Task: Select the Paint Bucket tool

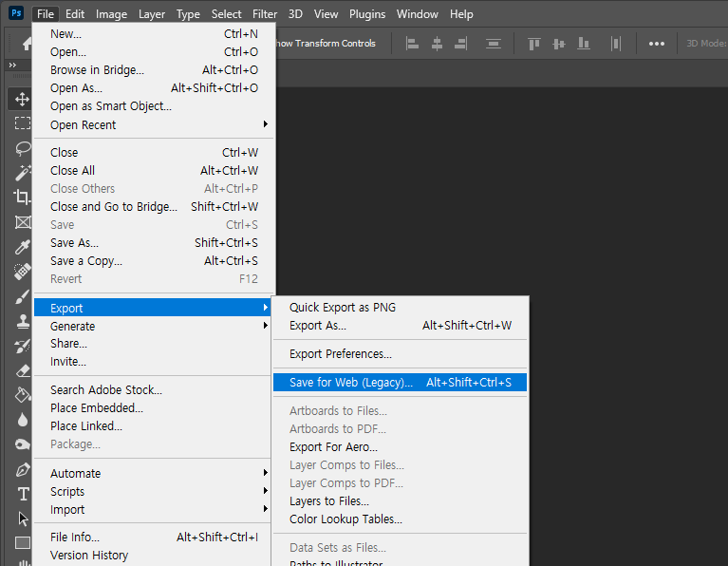Action: point(22,395)
